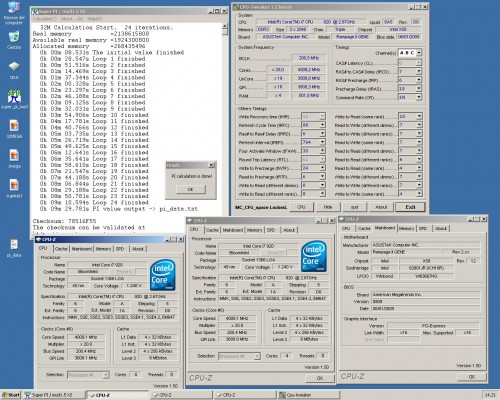Screen dimensions: 500x400
Task: Switch to SPD tab in left CPU-Z window
Action: click(x=120, y=249)
